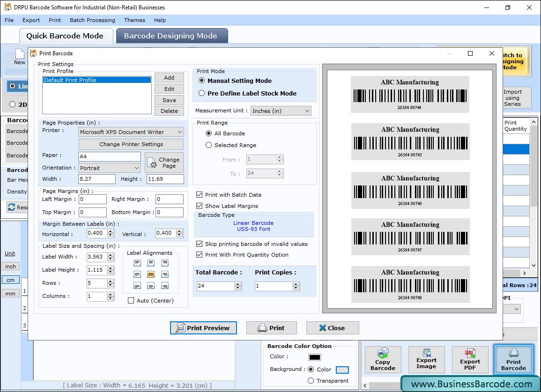Open the Help menu

[160, 20]
